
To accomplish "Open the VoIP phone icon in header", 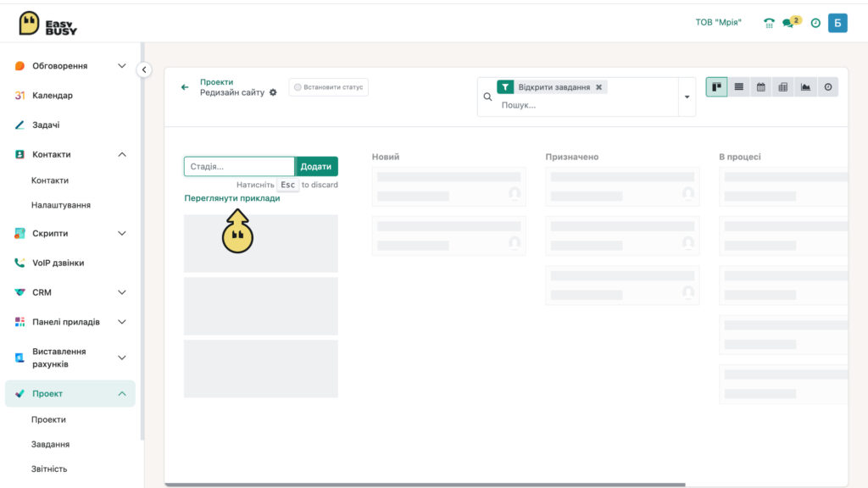I will coord(769,23).
